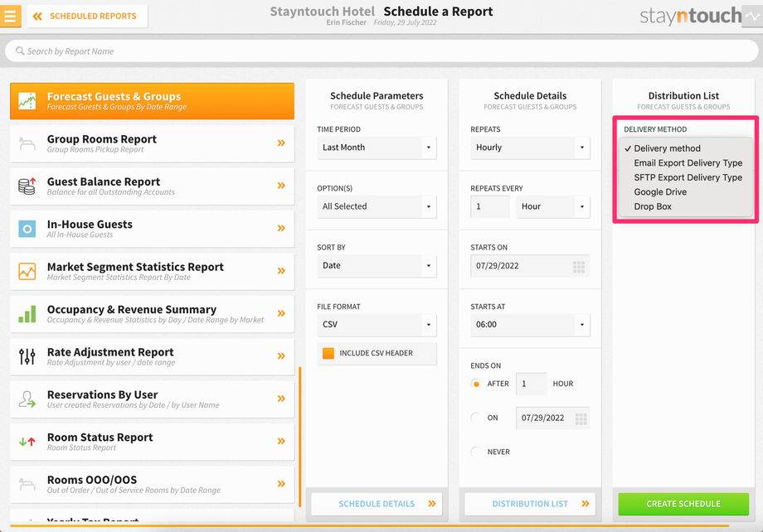Expand the Repeats Every Hour unit dropdown
The width and height of the screenshot is (763, 532).
coord(553,206)
